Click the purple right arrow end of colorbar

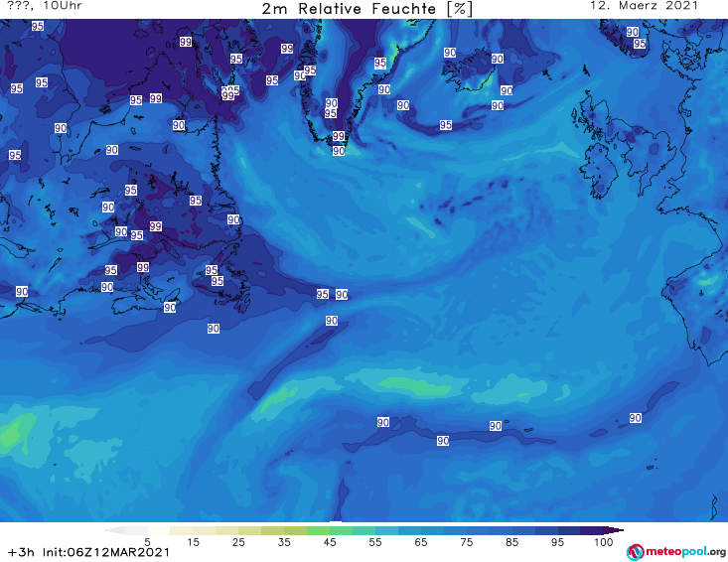614,530
